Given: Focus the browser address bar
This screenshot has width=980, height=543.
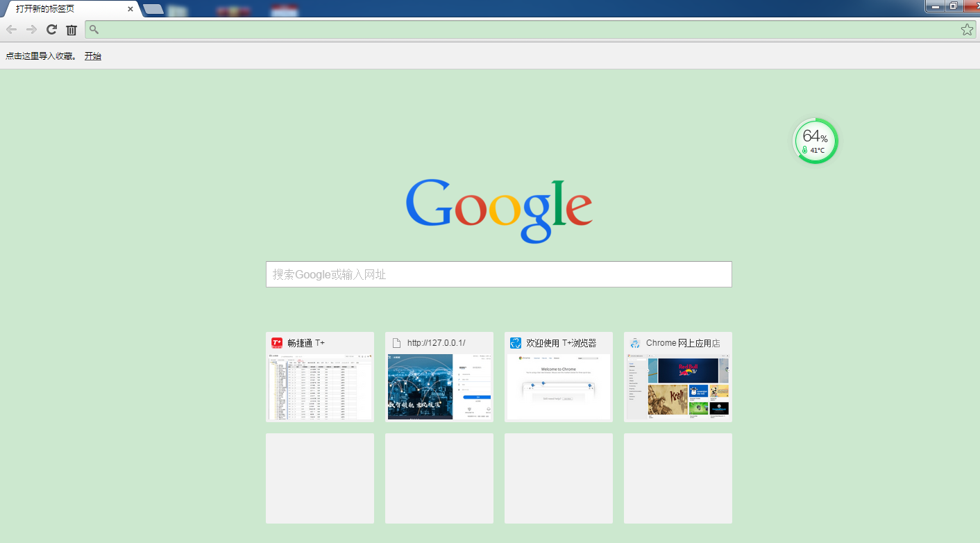Looking at the screenshot, I should click(531, 29).
